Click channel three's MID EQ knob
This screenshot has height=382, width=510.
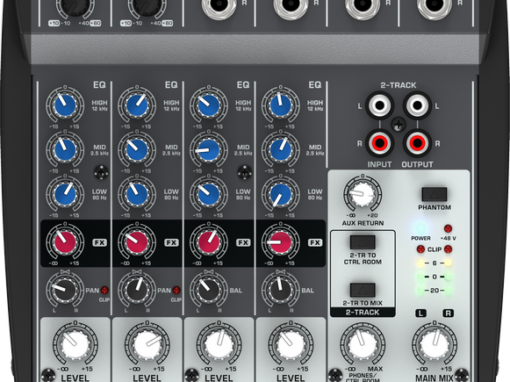coord(209,150)
